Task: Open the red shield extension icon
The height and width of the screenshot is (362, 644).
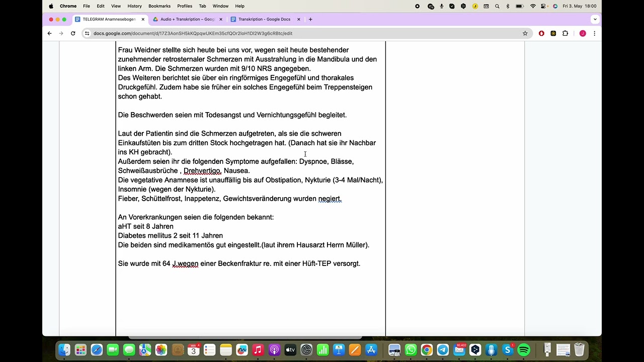Action: click(x=541, y=33)
